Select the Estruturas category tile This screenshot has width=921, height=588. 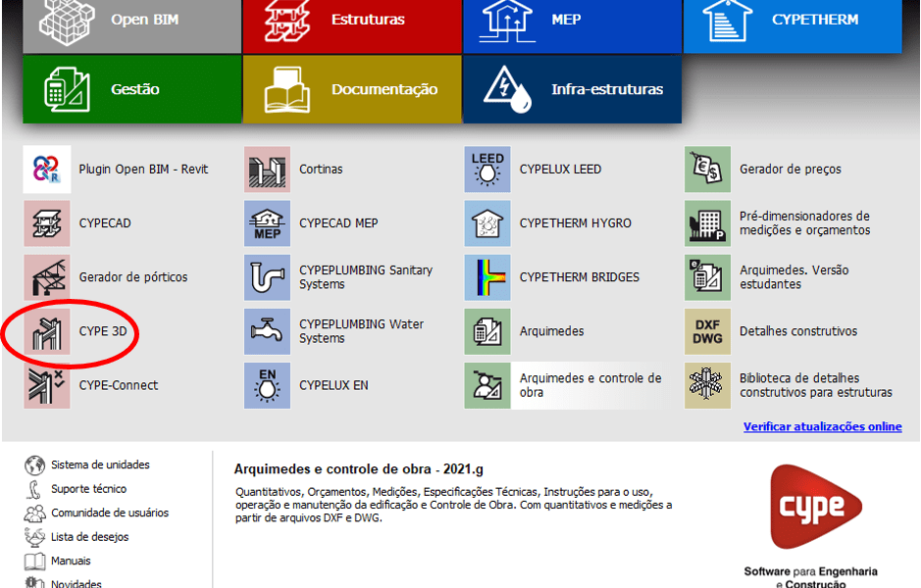(x=352, y=25)
